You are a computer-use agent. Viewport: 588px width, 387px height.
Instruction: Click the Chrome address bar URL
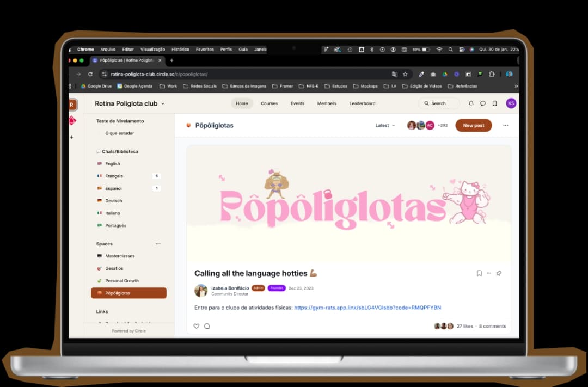[x=159, y=74]
